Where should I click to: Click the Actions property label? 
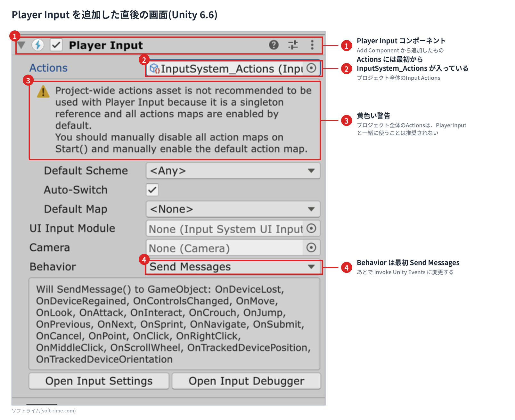(x=48, y=68)
